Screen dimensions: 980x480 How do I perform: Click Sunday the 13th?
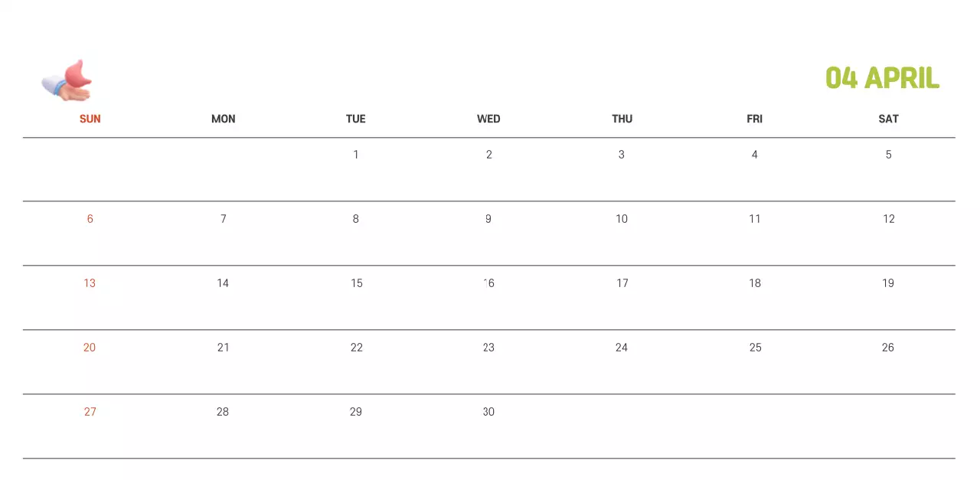(x=90, y=283)
